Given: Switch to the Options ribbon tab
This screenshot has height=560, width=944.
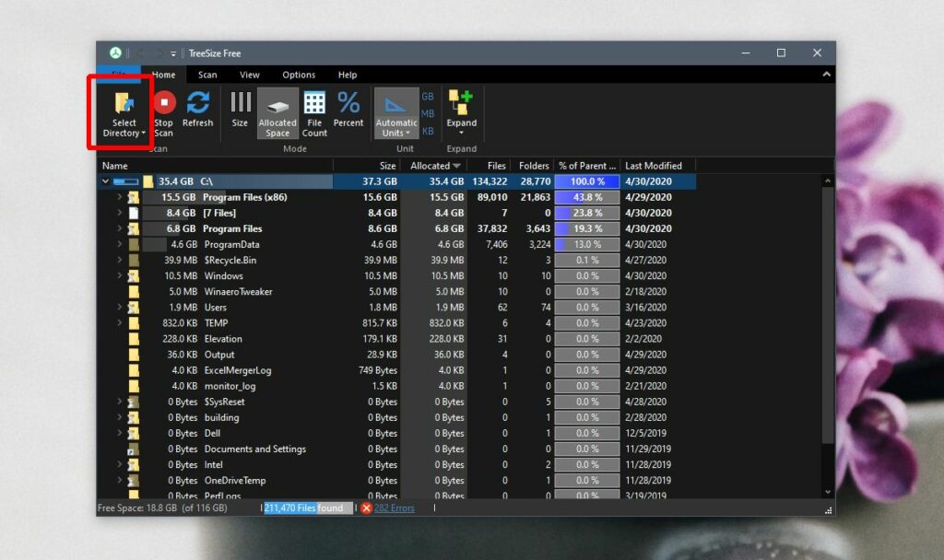Looking at the screenshot, I should pos(300,75).
